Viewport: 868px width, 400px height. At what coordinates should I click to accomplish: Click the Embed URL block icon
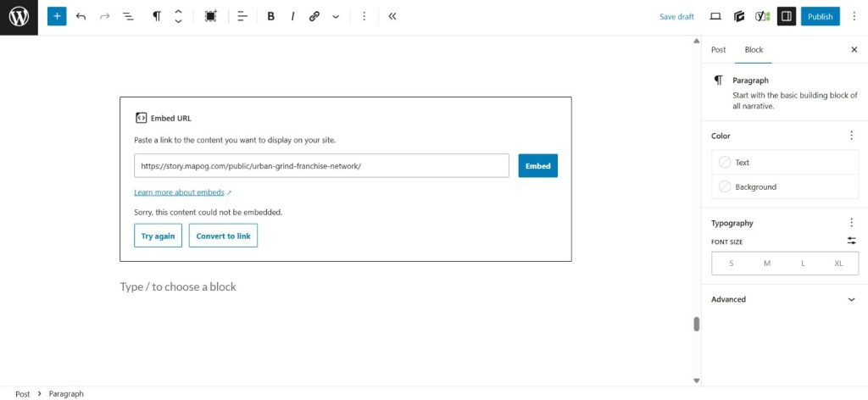click(141, 118)
